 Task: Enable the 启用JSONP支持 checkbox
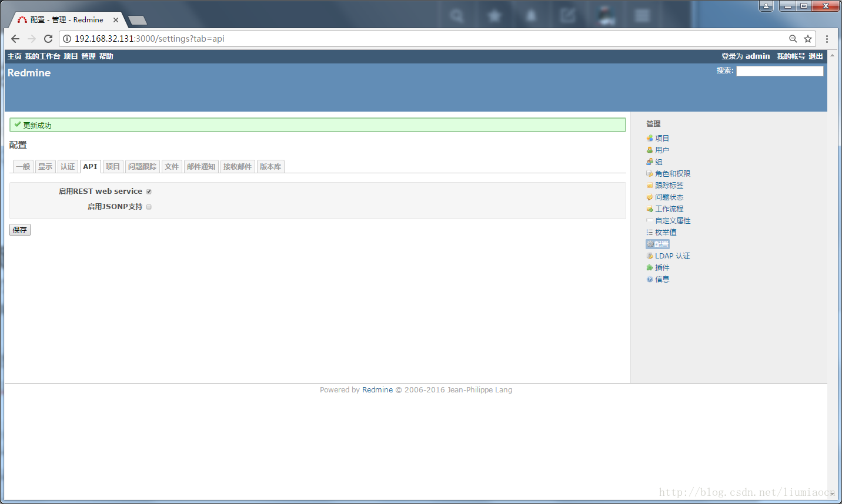tap(149, 207)
